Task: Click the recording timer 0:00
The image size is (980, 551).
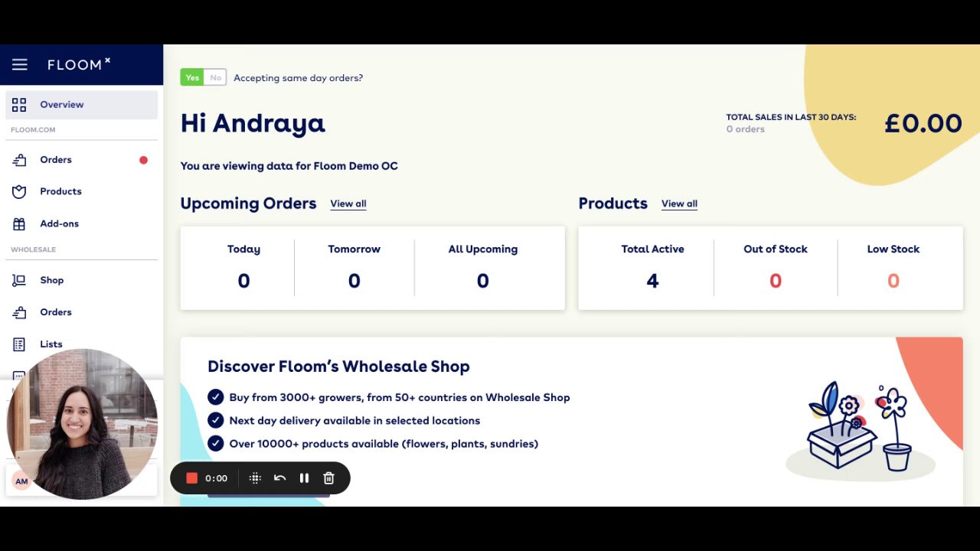Action: click(216, 478)
